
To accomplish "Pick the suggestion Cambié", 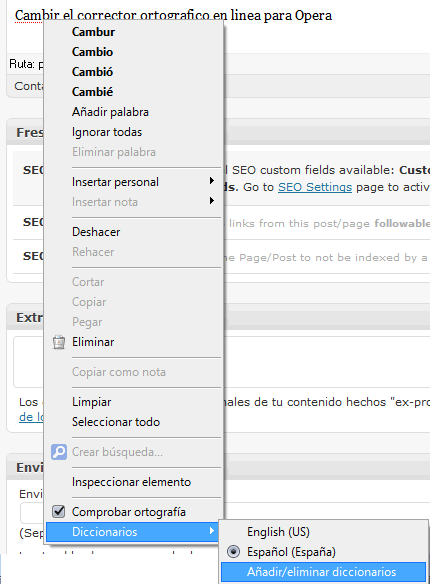I will click(92, 92).
